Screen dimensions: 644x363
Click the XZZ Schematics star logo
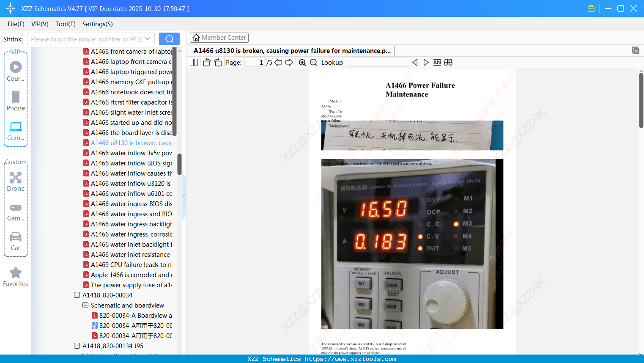click(11, 8)
